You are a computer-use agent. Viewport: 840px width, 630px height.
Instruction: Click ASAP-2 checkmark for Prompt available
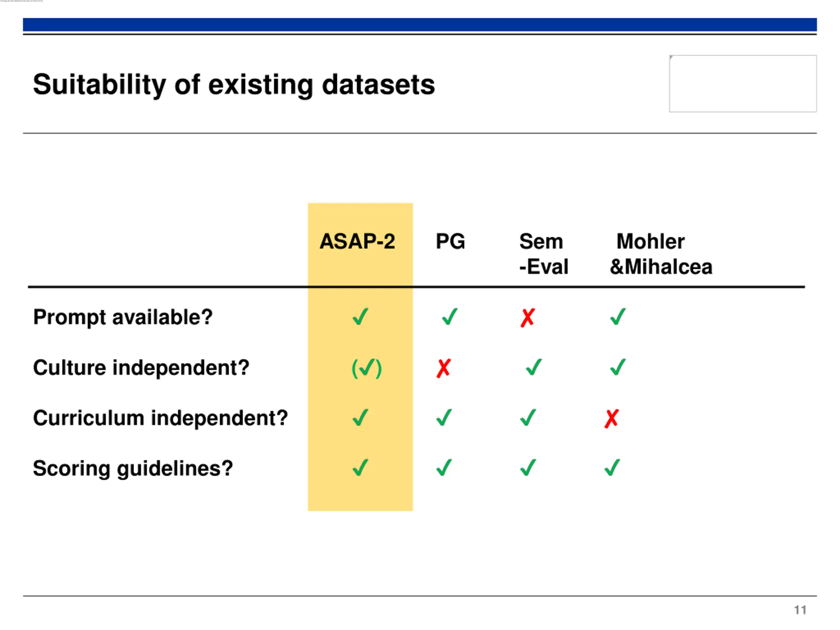[x=360, y=316]
